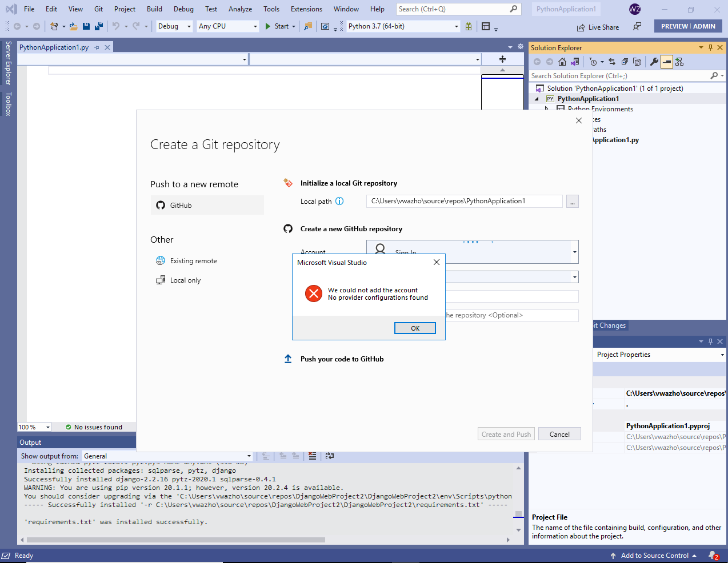Click OK in the error dialog
This screenshot has height=563, width=728.
[x=415, y=328]
